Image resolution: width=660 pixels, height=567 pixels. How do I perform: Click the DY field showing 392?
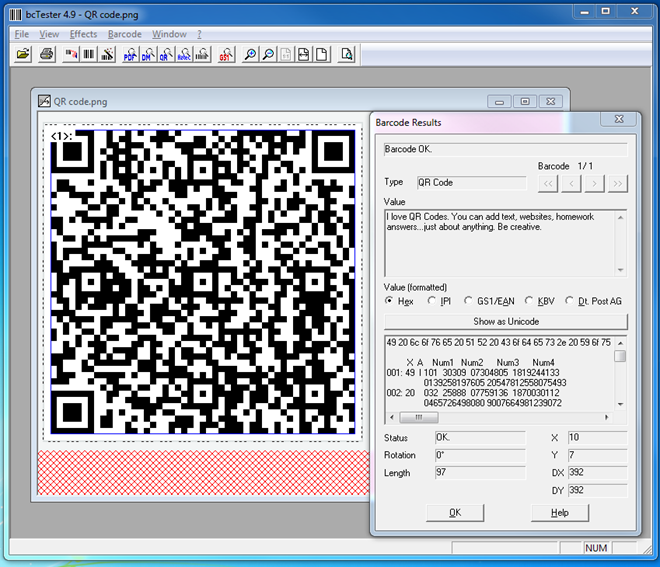pyautogui.click(x=598, y=490)
